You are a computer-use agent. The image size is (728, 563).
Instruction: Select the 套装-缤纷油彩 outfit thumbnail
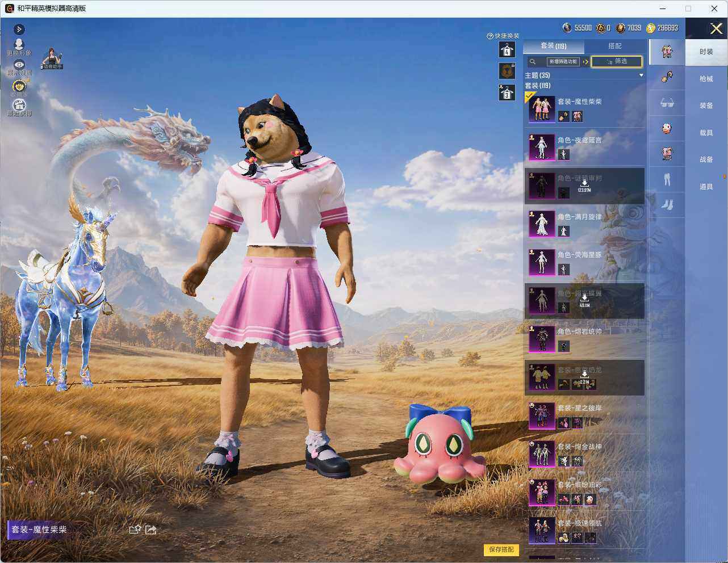pyautogui.click(x=542, y=492)
